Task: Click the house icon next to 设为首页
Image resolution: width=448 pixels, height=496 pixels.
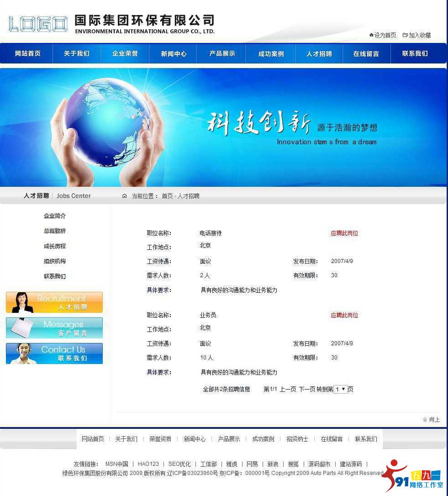Action: click(x=371, y=35)
